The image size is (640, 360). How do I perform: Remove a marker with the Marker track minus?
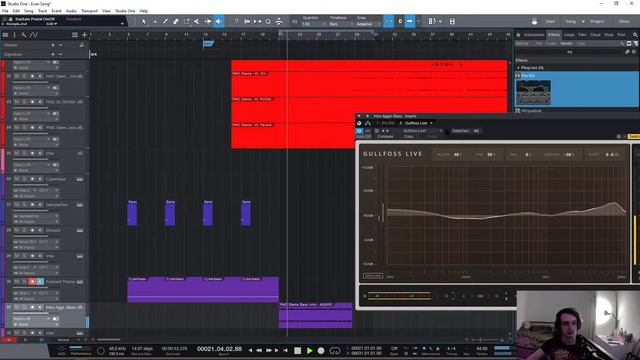tap(60, 45)
